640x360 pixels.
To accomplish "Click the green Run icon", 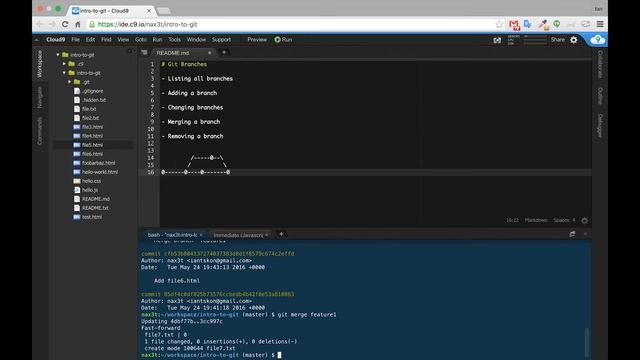I will [278, 40].
